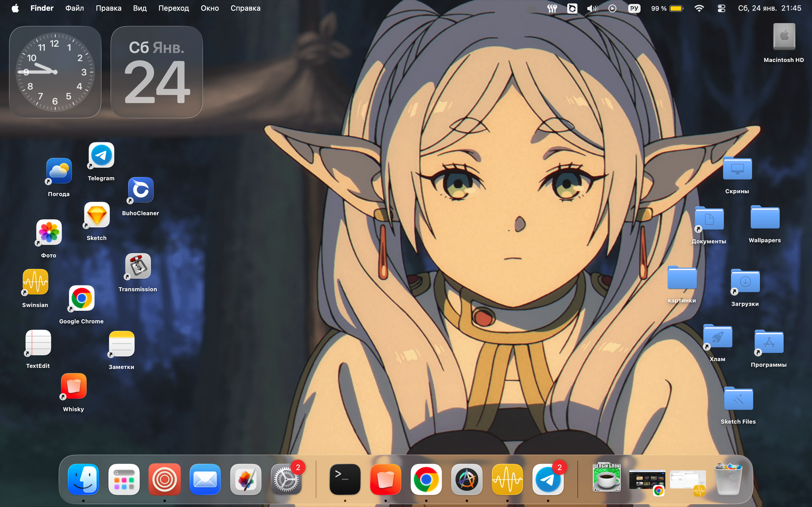Click Terminal in the Dock
Viewport: 812px width, 507px height.
345,479
